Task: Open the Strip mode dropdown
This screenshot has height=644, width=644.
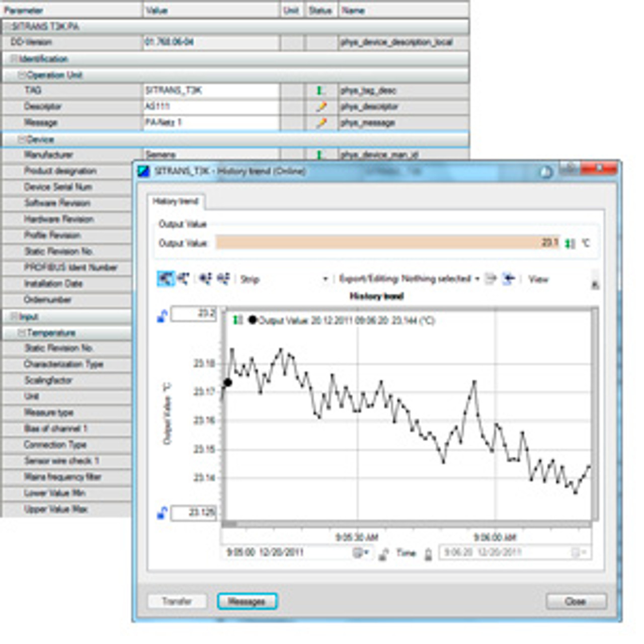Action: (325, 279)
